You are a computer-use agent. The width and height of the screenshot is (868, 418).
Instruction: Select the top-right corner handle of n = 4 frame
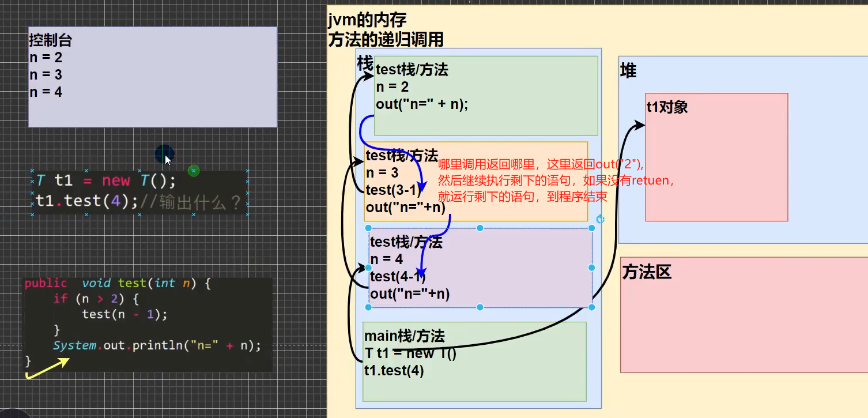[591, 228]
